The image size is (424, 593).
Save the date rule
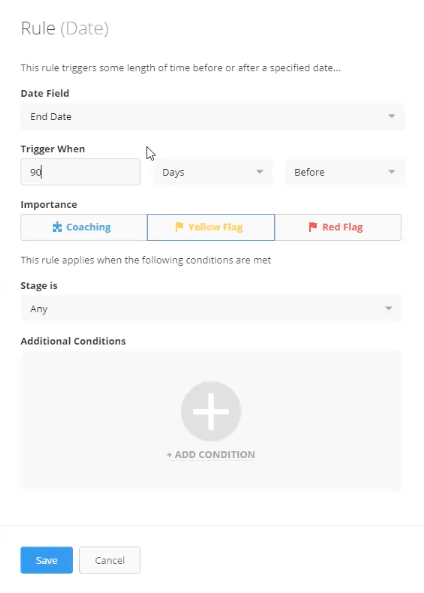47,560
